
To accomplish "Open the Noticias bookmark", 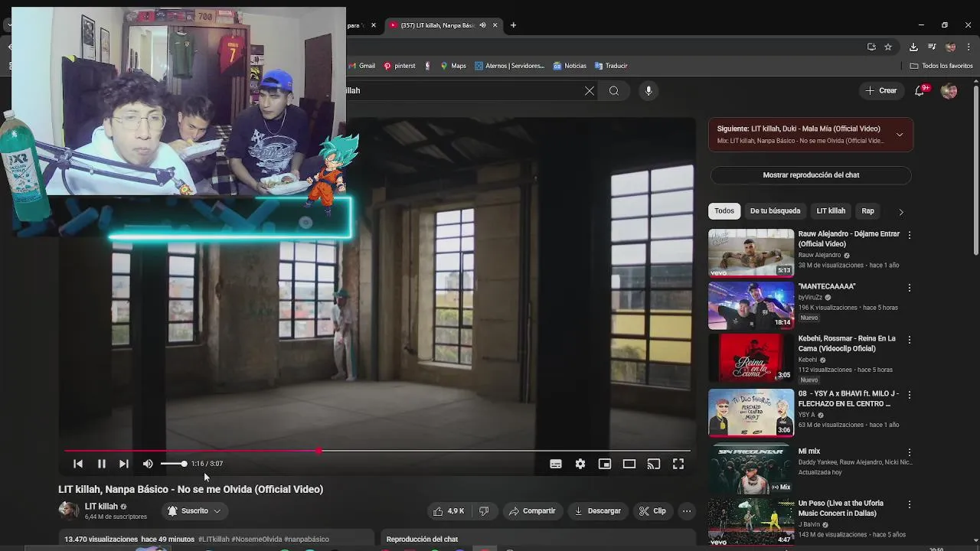I will [x=570, y=66].
